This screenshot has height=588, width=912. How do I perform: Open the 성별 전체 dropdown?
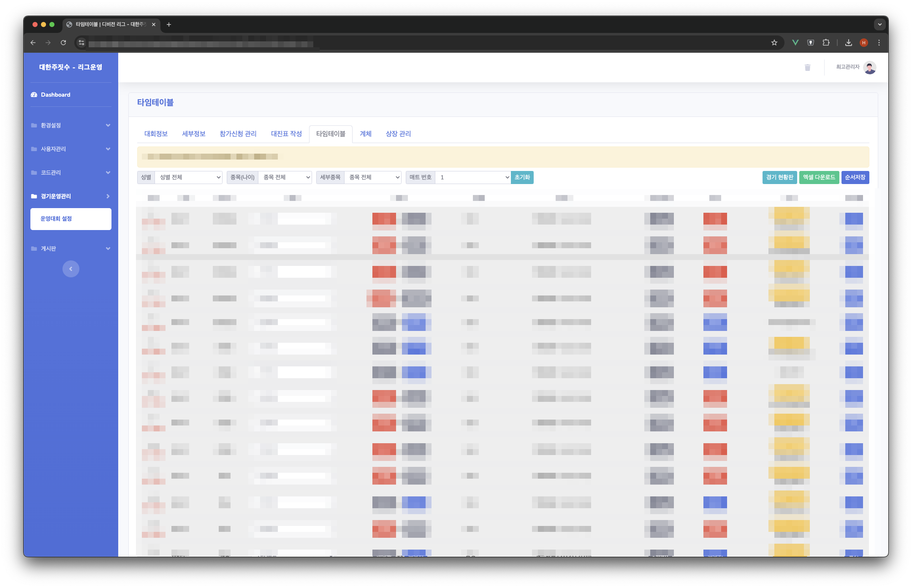(x=189, y=177)
